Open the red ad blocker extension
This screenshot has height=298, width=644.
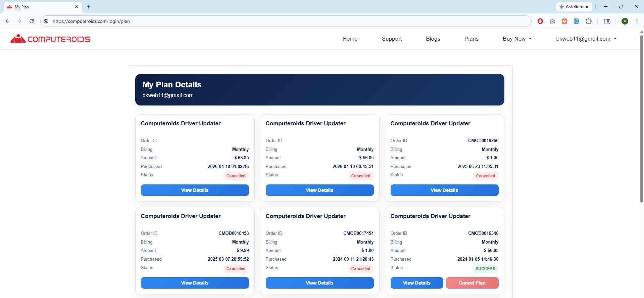[540, 21]
